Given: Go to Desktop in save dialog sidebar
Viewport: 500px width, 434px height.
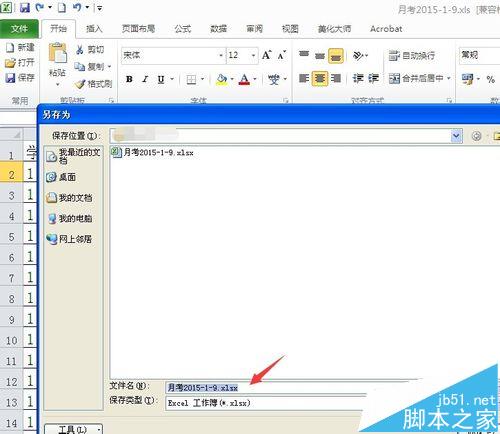Looking at the screenshot, I should pyautogui.click(x=61, y=177).
